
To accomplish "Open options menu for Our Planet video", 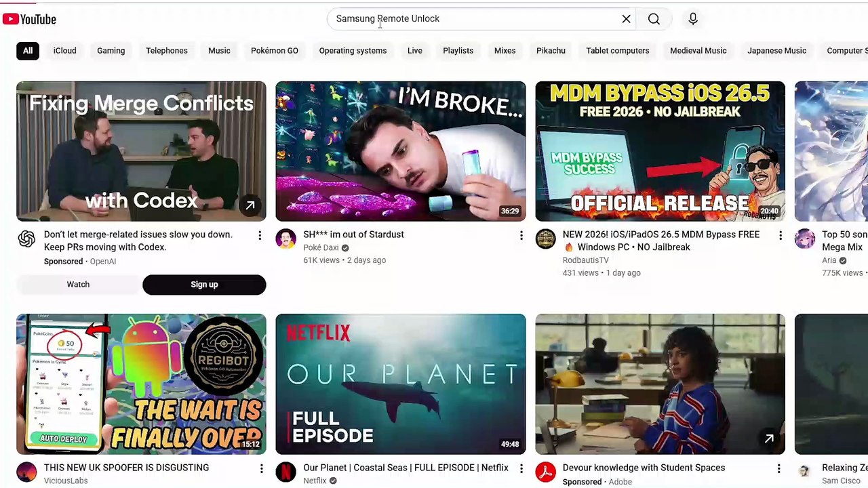I will 521,468.
